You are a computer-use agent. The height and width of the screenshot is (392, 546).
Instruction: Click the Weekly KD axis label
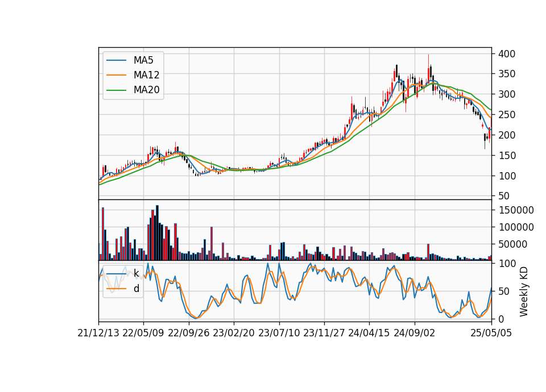click(x=524, y=291)
